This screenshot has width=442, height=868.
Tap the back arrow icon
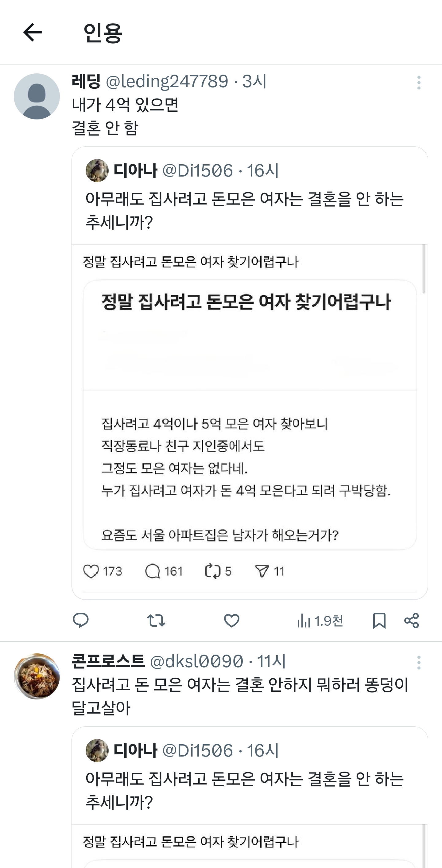pyautogui.click(x=32, y=32)
